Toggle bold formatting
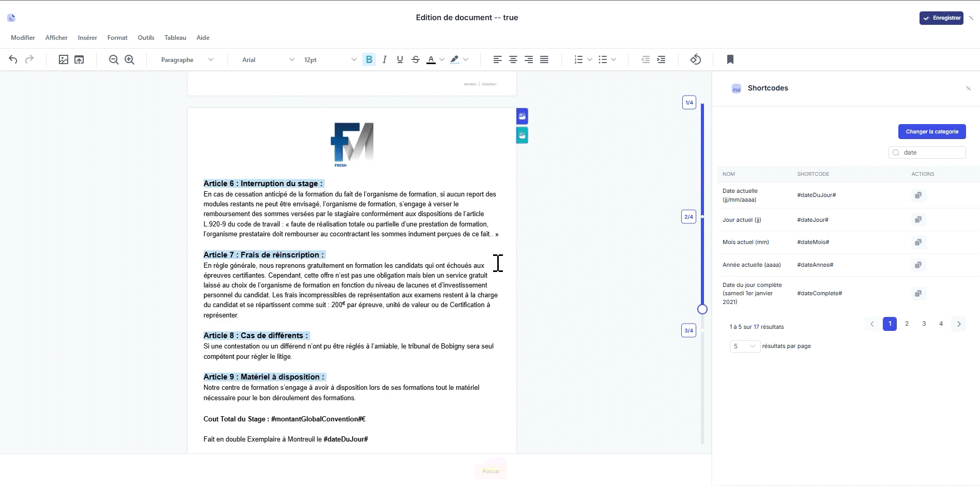Image resolution: width=980 pixels, height=486 pixels. tap(369, 59)
